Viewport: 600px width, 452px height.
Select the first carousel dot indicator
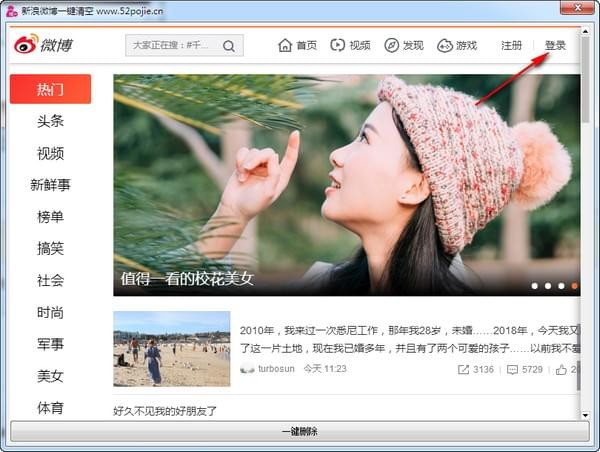click(x=535, y=286)
